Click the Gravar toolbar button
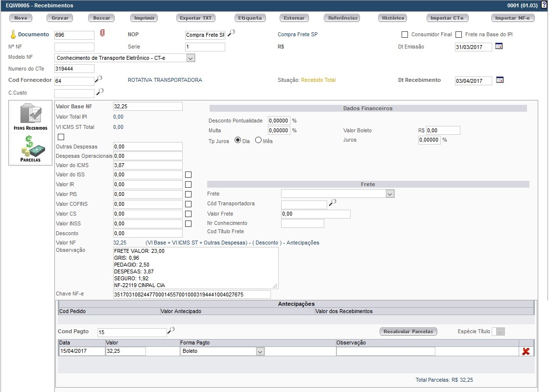 coord(59,18)
